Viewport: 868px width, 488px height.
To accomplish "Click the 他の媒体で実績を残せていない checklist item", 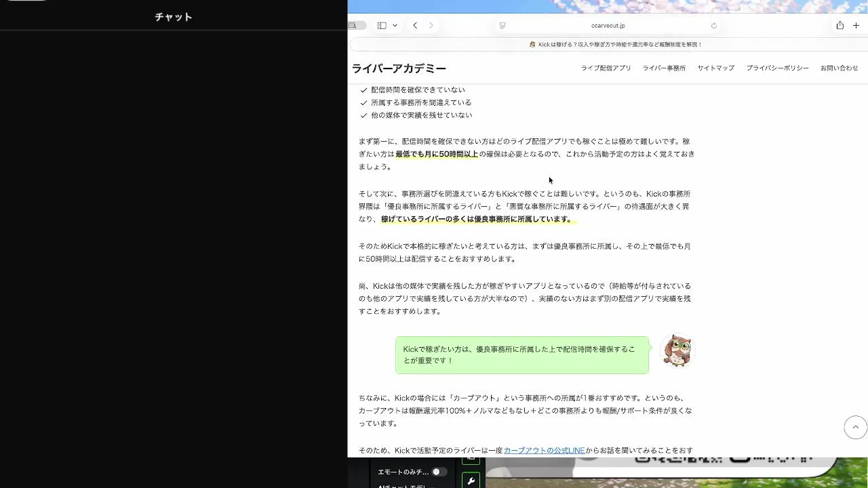I will (421, 115).
